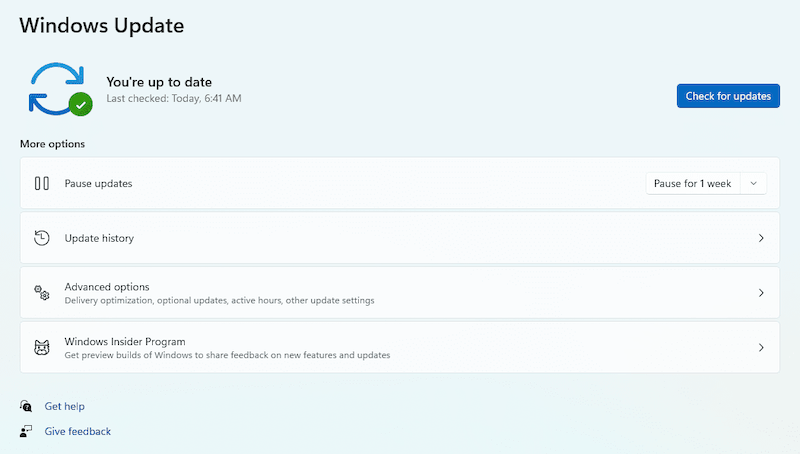Image resolution: width=800 pixels, height=454 pixels.
Task: Open Windows Insider Program chevron
Action: click(761, 347)
